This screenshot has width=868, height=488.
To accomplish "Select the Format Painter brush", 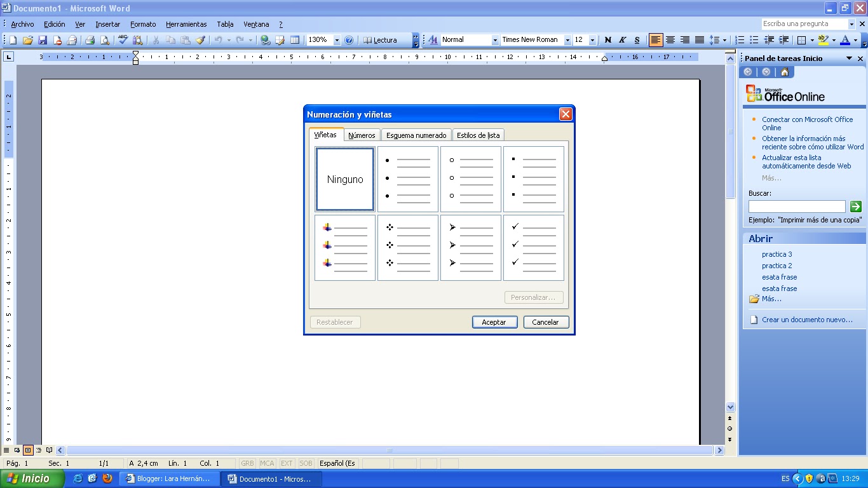I will (x=201, y=40).
